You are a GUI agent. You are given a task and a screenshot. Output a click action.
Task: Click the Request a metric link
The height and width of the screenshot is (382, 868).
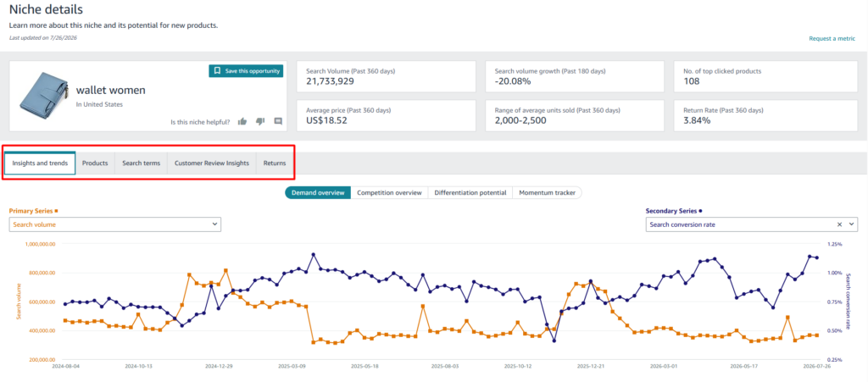click(832, 39)
